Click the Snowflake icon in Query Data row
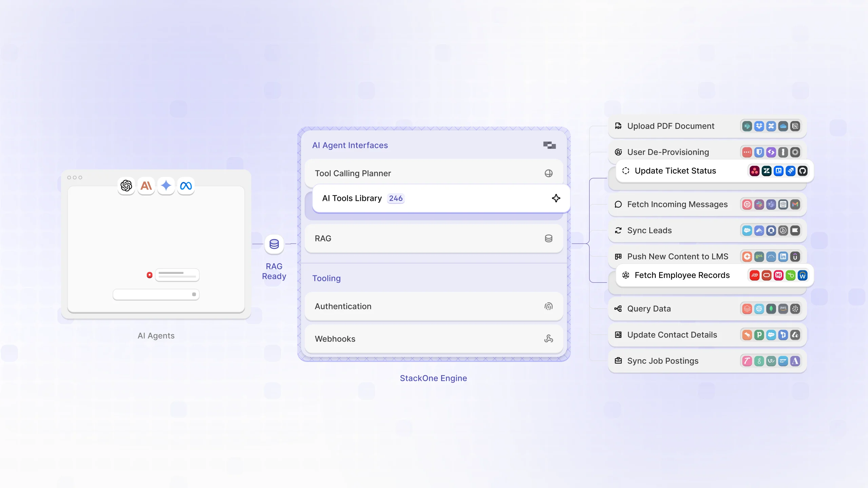The height and width of the screenshot is (488, 868). pos(759,309)
